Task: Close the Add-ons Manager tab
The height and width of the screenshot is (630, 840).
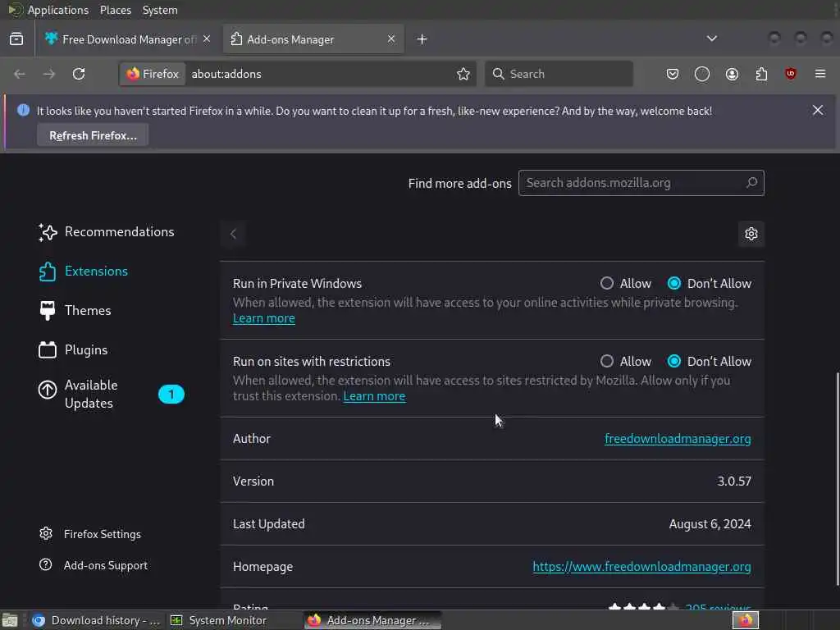Action: coord(391,39)
